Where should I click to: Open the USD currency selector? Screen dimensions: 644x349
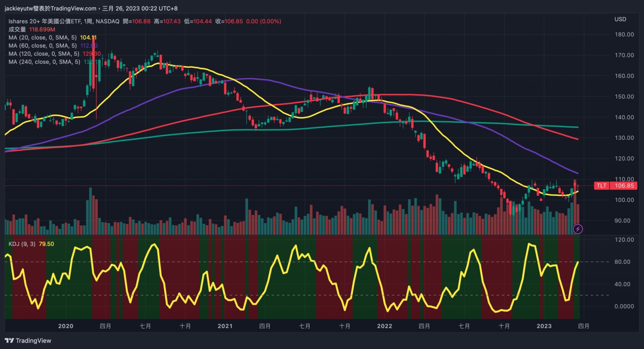coord(620,19)
